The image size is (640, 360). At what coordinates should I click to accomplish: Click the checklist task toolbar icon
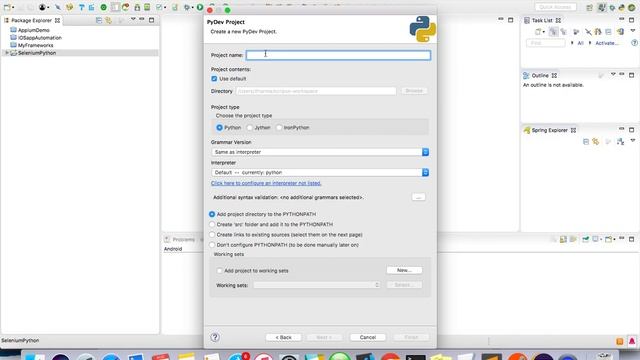pyautogui.click(x=159, y=7)
